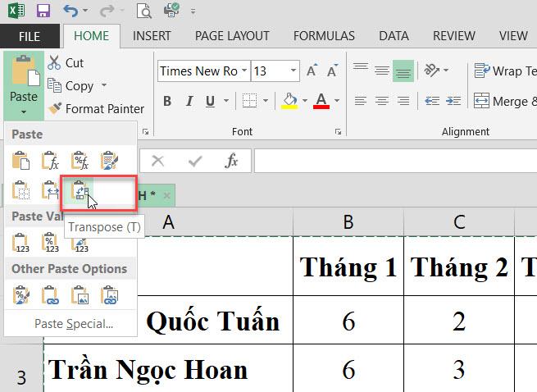The image size is (537, 392).
Task: Switch to the INSERT tab
Action: (x=152, y=36)
